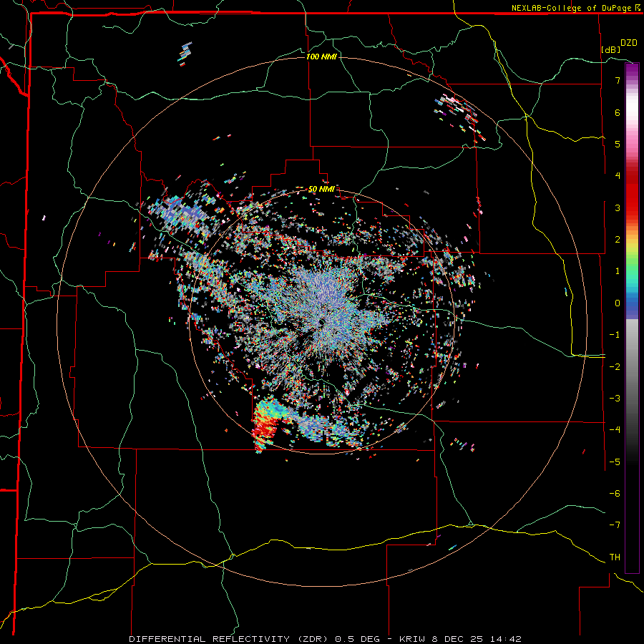Image resolution: width=644 pixels, height=644 pixels.
Task: Click the "DZD" legend heading
Action: point(629,43)
